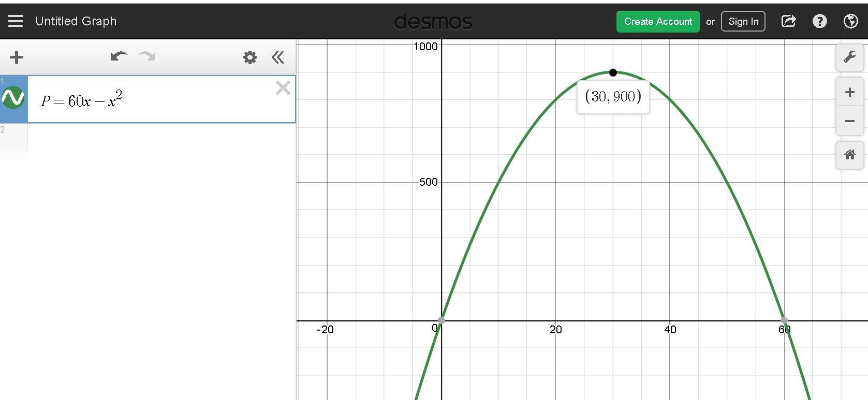Image resolution: width=868 pixels, height=400 pixels.
Task: Redo the last action
Action: pos(148,56)
